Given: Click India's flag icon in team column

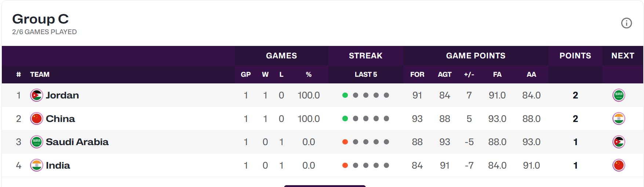Looking at the screenshot, I should click(x=36, y=165).
